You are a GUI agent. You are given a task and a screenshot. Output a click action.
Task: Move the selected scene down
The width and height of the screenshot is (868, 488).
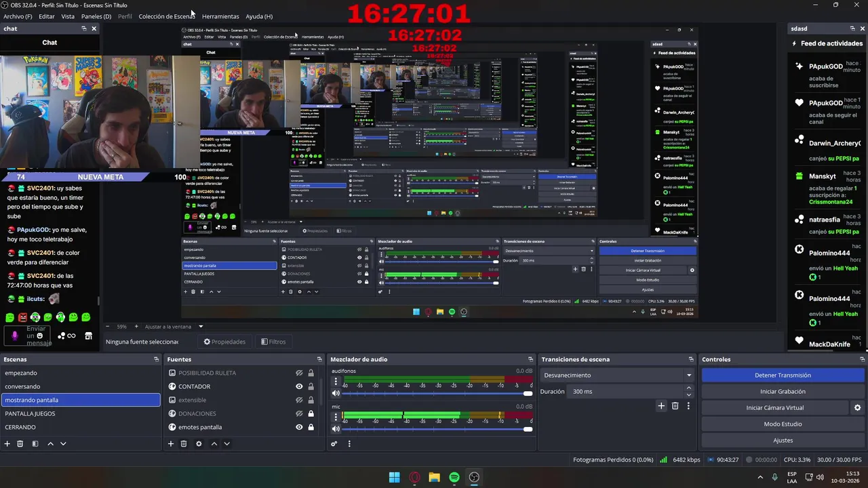(63, 443)
